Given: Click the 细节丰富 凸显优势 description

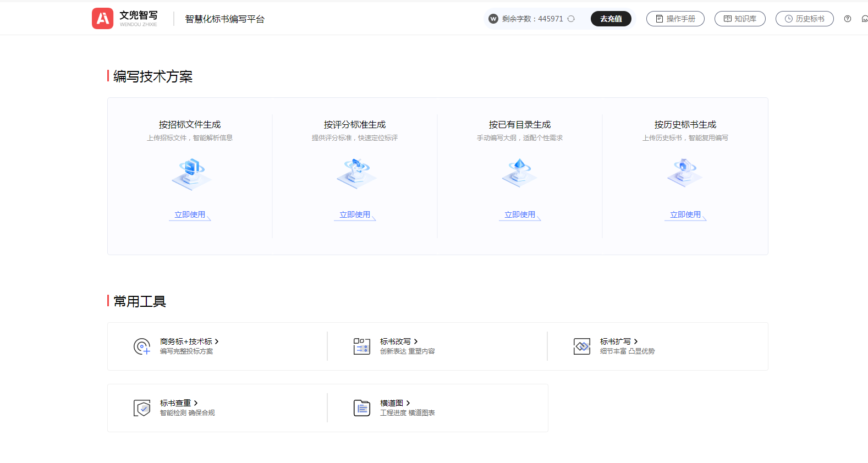Looking at the screenshot, I should click(628, 351).
